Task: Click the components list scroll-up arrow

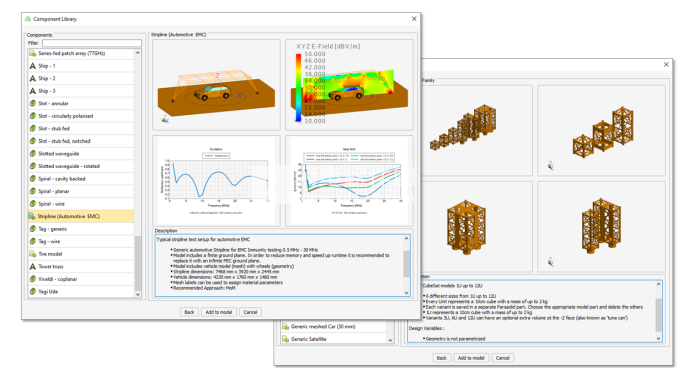Action: point(138,53)
